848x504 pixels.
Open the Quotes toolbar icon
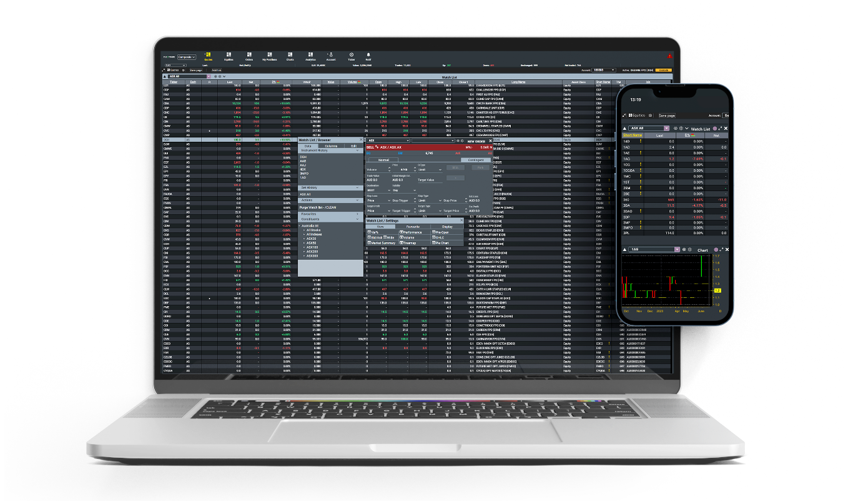tap(209, 54)
